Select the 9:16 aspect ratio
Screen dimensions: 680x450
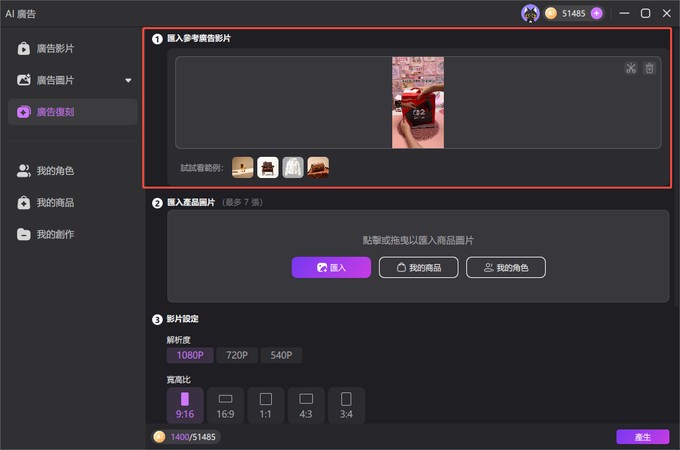[185, 405]
